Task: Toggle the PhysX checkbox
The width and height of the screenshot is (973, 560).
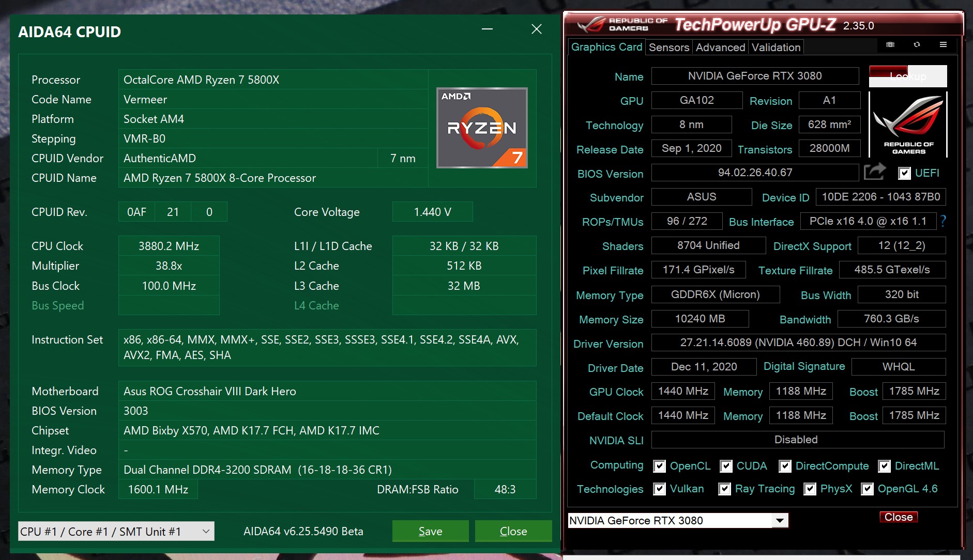Action: pyautogui.click(x=810, y=489)
